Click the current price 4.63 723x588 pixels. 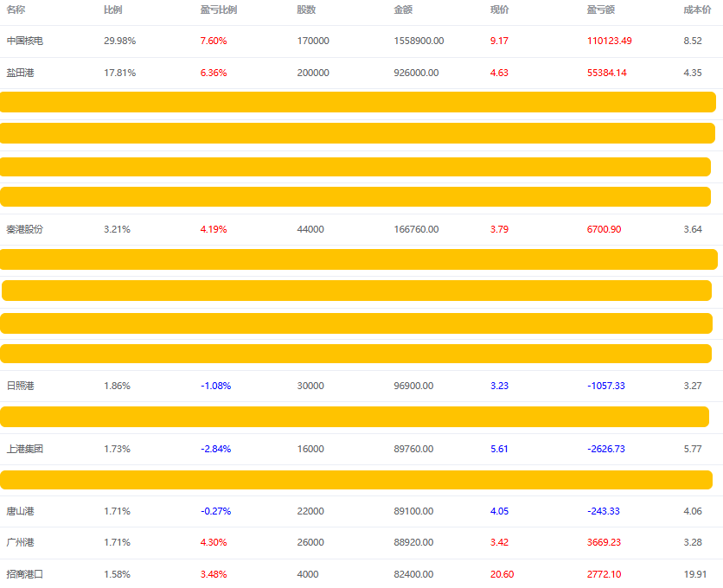click(499, 73)
